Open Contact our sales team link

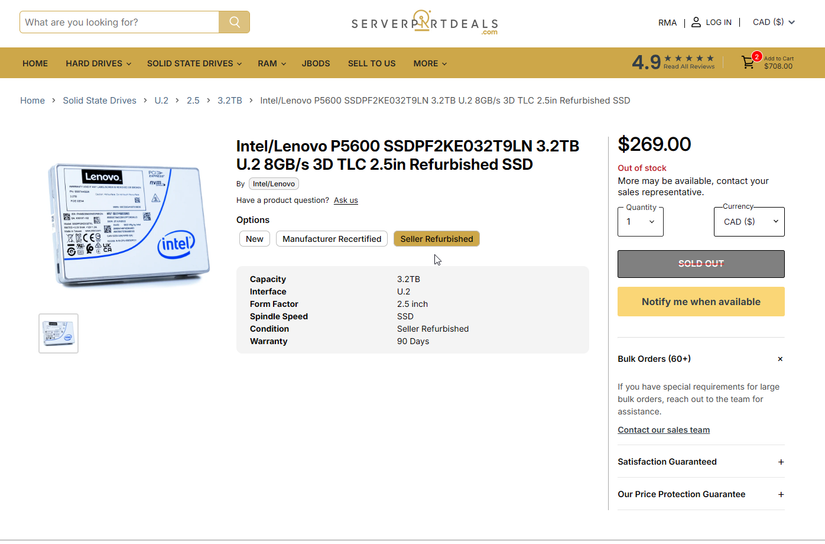tap(663, 430)
